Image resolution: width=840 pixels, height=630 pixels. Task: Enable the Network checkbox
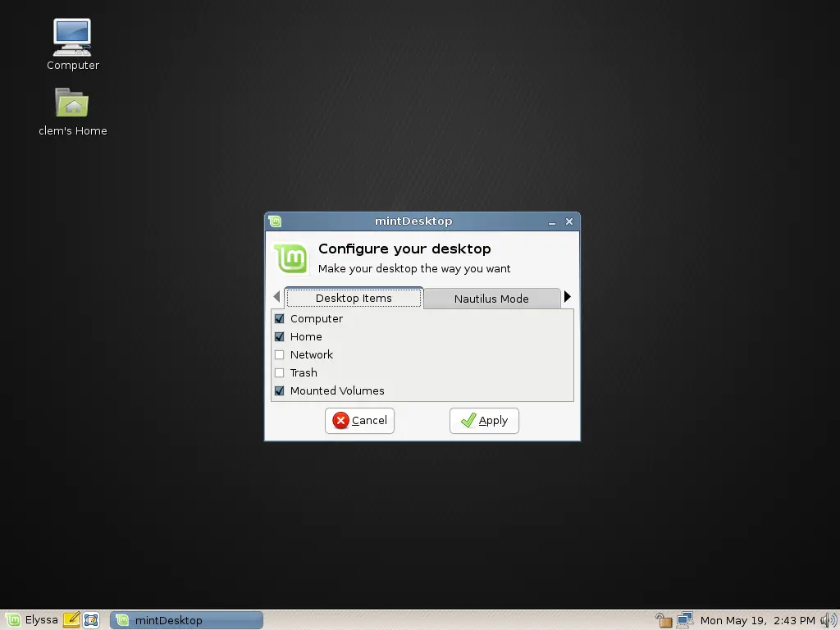279,354
